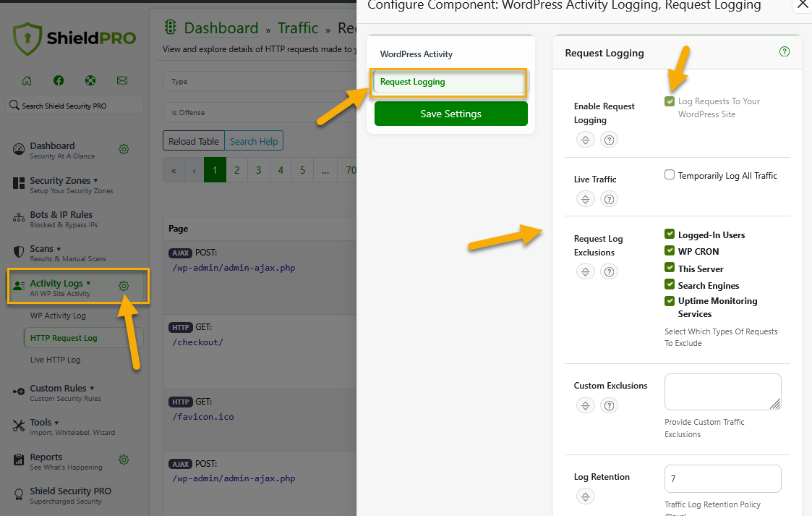Click the Log Retention days field

coord(723,478)
